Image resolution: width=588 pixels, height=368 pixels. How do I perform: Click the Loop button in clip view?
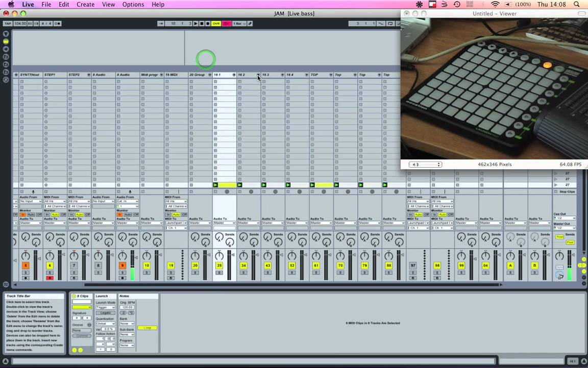tap(147, 328)
